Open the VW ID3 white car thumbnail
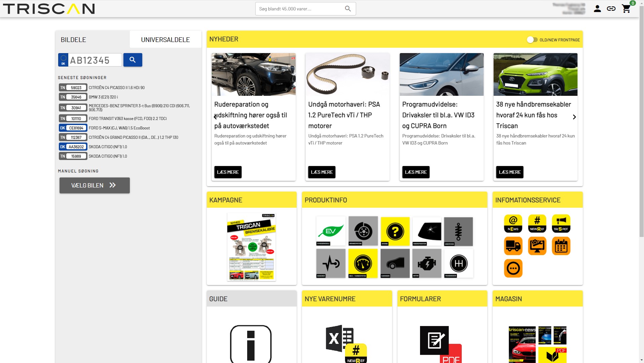The width and height of the screenshot is (644, 363). (442, 74)
